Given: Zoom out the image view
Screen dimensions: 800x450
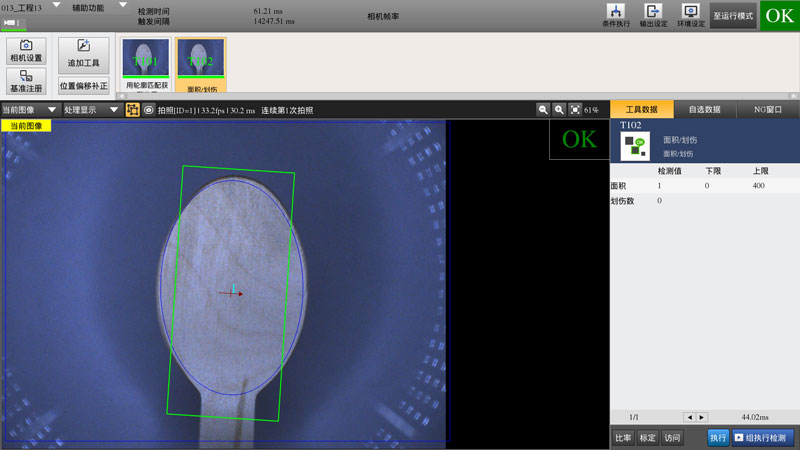Looking at the screenshot, I should [x=543, y=110].
